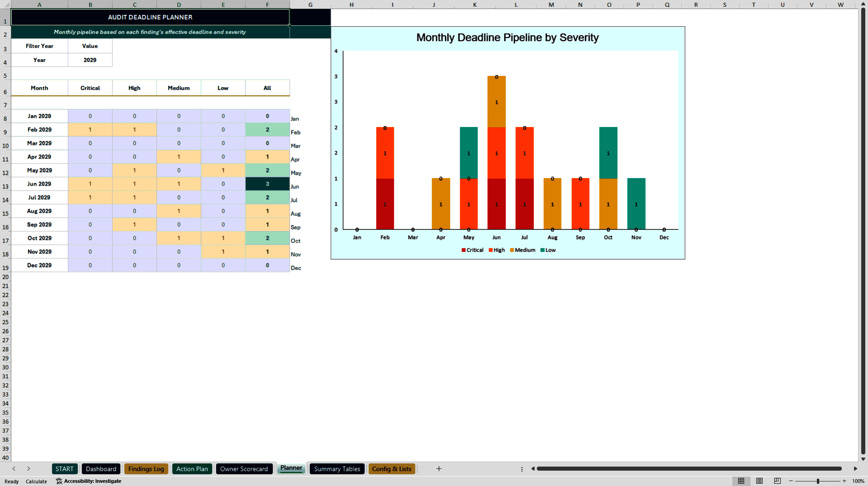Open the Summary Tables sheet tab
868x486 pixels.
tap(337, 469)
